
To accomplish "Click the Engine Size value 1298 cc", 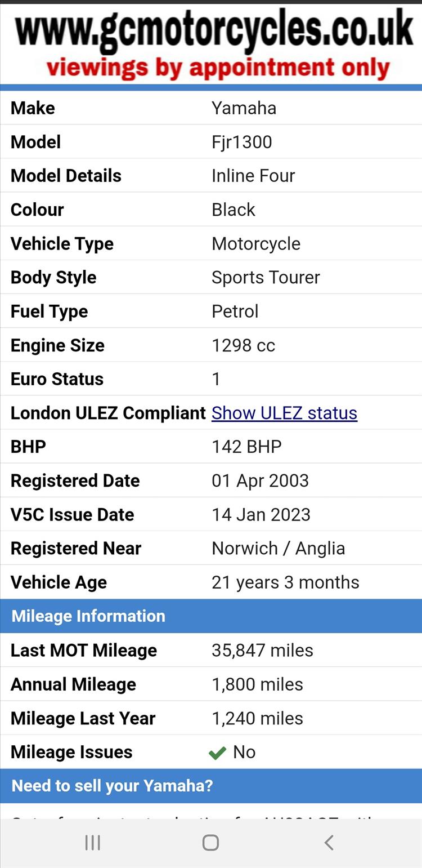I will [x=243, y=345].
